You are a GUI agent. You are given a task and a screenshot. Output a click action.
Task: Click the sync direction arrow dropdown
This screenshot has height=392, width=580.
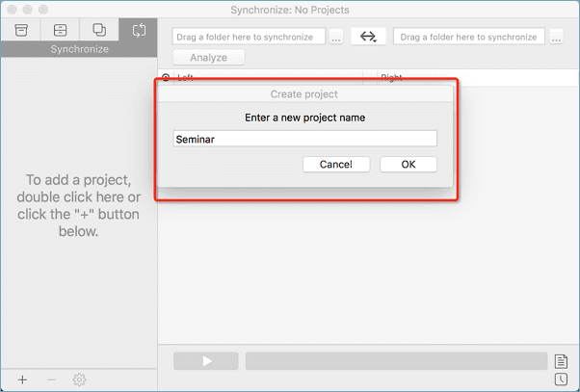tap(368, 37)
